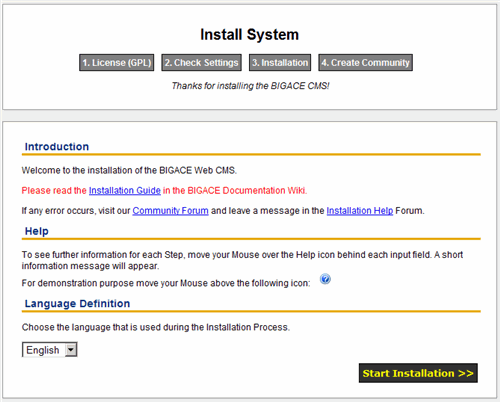
Task: Select the 2. Check Settings step
Action: [x=202, y=63]
